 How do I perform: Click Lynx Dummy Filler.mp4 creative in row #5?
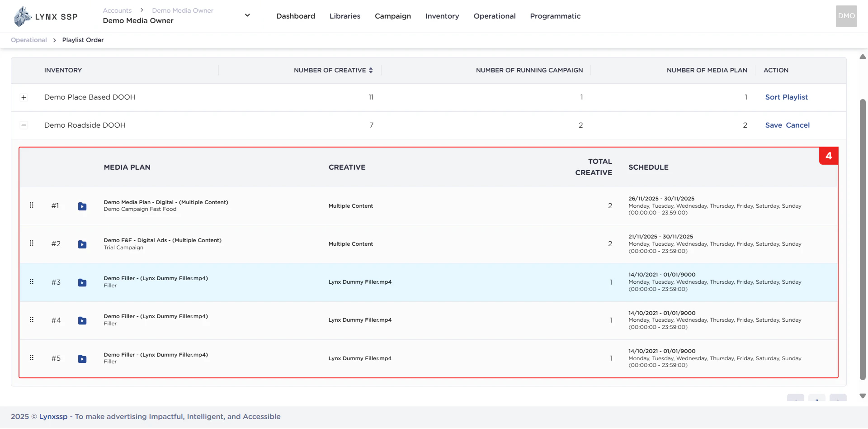[x=360, y=358]
